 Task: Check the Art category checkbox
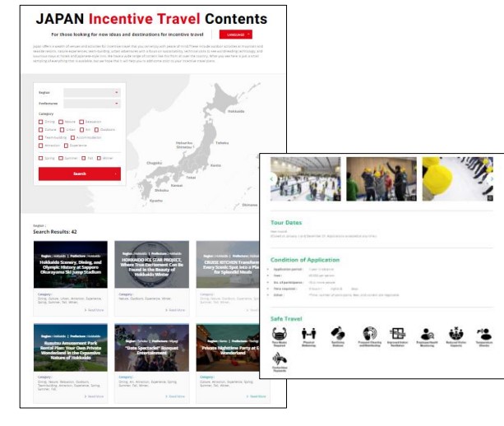click(x=81, y=130)
